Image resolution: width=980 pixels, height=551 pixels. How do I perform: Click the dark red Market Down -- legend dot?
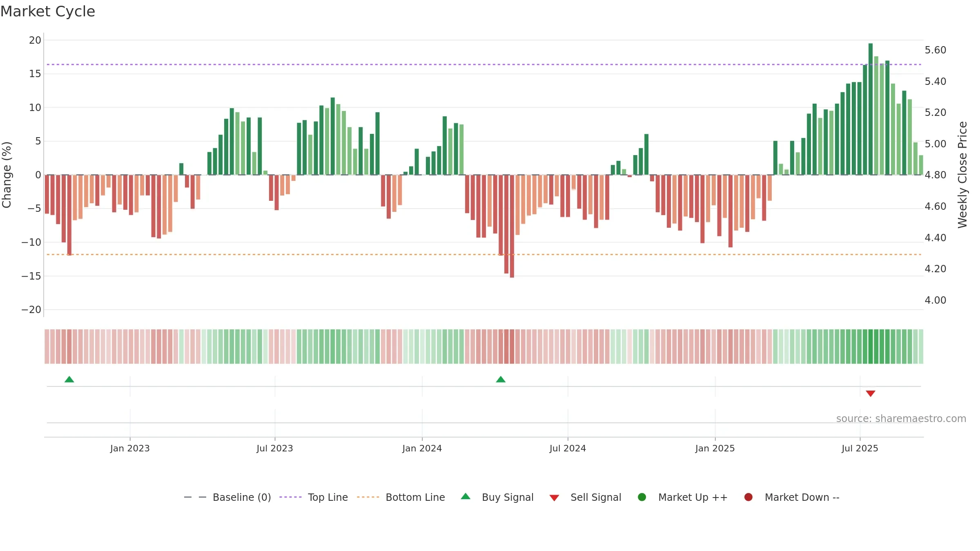[748, 497]
